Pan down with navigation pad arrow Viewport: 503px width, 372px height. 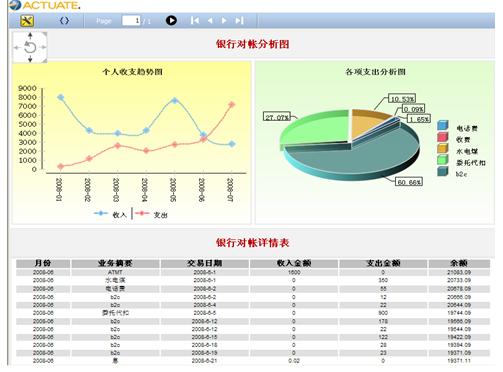(30, 59)
